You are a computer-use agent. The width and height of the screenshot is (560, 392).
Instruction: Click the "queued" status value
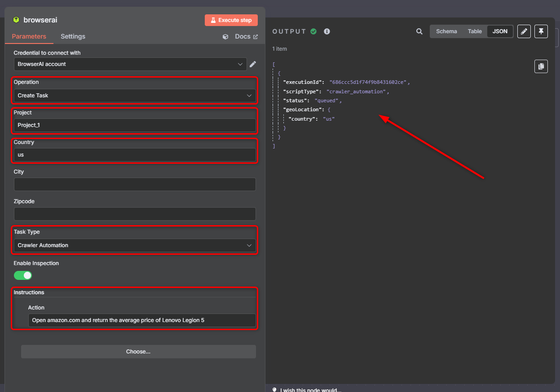coord(326,100)
